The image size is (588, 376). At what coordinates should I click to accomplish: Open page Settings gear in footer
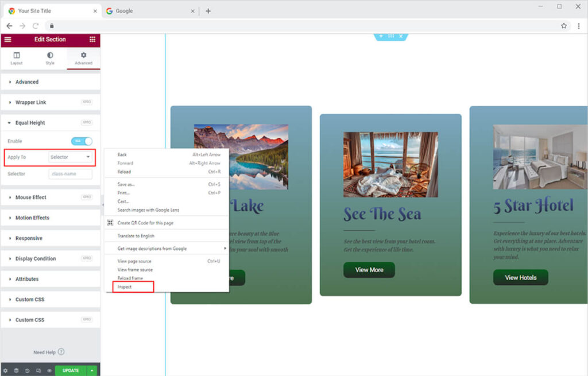5,371
